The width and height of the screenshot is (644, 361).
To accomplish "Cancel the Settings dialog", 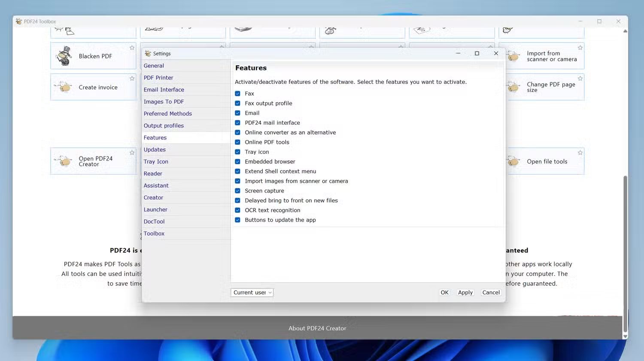I will click(x=491, y=293).
